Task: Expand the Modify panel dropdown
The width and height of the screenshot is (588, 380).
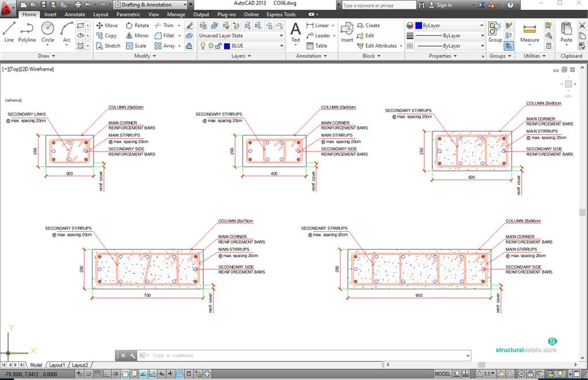Action: pos(153,56)
